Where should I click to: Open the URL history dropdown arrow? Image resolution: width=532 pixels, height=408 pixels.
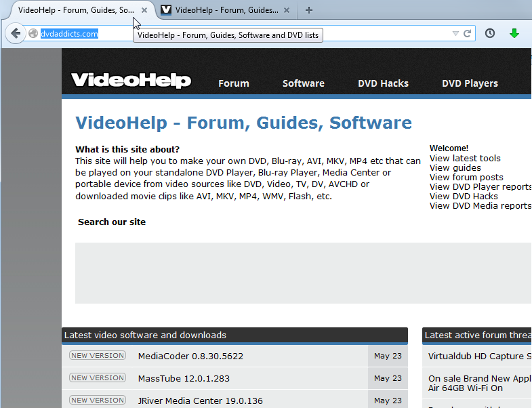pos(455,33)
